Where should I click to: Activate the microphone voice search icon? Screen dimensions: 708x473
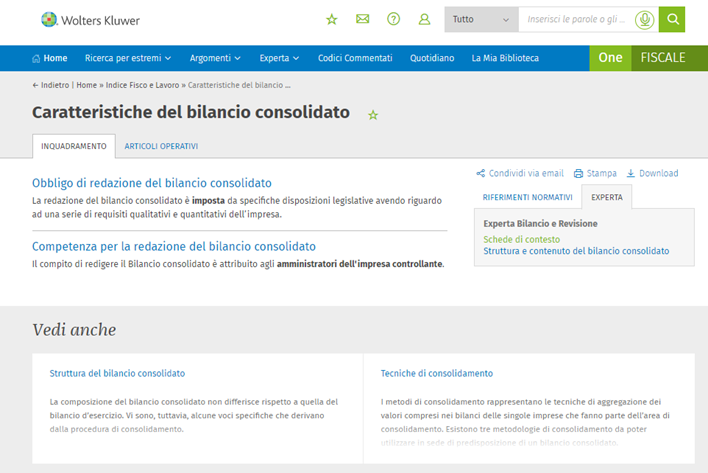tap(645, 19)
